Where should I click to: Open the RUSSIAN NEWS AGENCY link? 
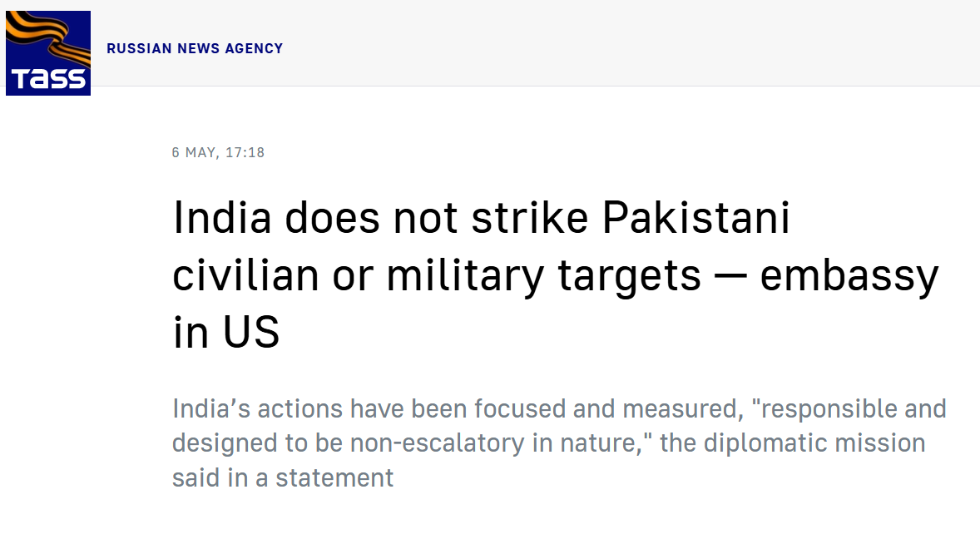pos(195,49)
